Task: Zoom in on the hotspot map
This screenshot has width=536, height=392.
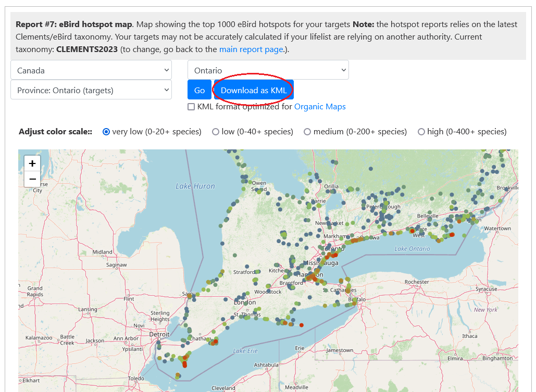Action: tap(32, 163)
